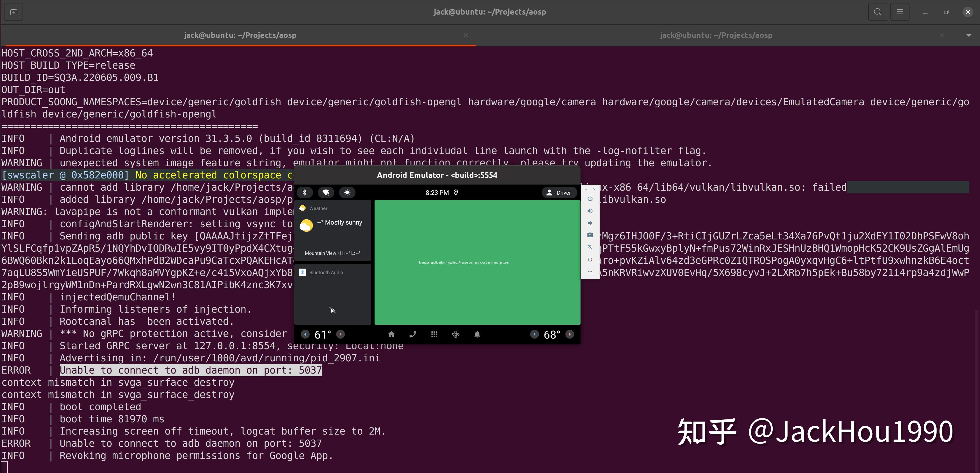Screen dimensions: 980x473
Task: Click the power button in emulator side toolbar
Action: tap(590, 199)
